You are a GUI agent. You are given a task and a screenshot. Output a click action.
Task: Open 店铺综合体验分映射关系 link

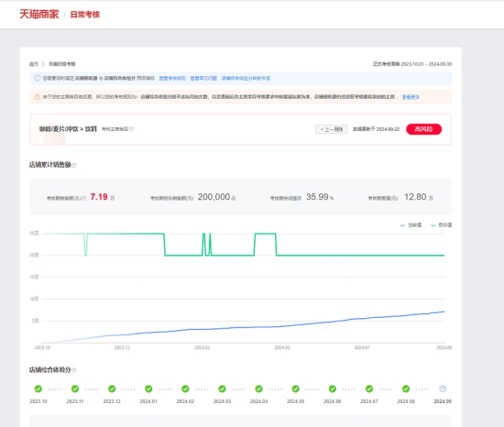tap(246, 78)
